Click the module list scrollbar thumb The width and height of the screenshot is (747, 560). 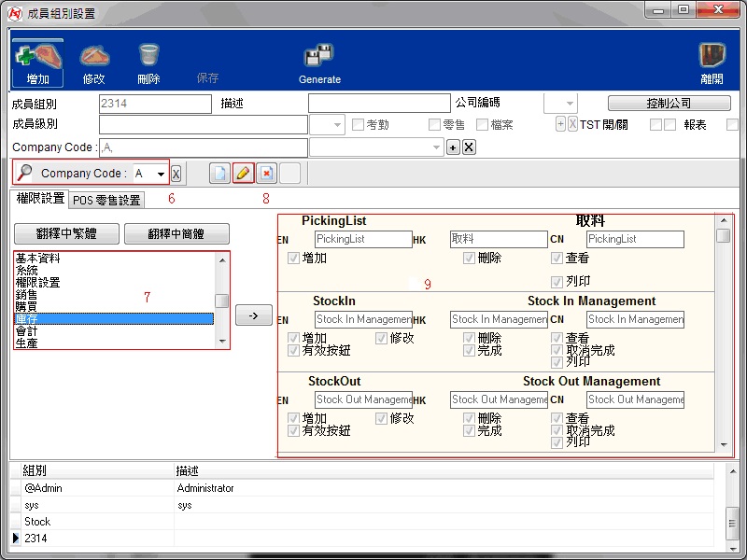[x=221, y=301]
